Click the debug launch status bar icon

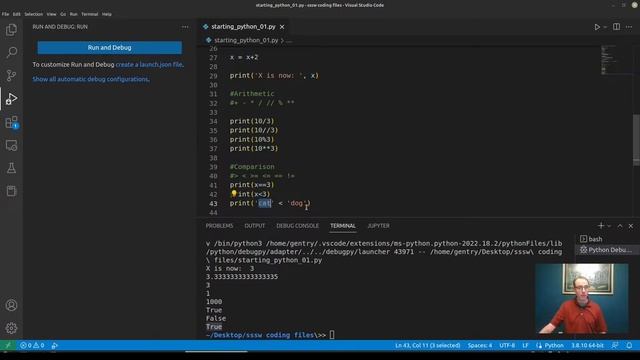(x=55, y=345)
